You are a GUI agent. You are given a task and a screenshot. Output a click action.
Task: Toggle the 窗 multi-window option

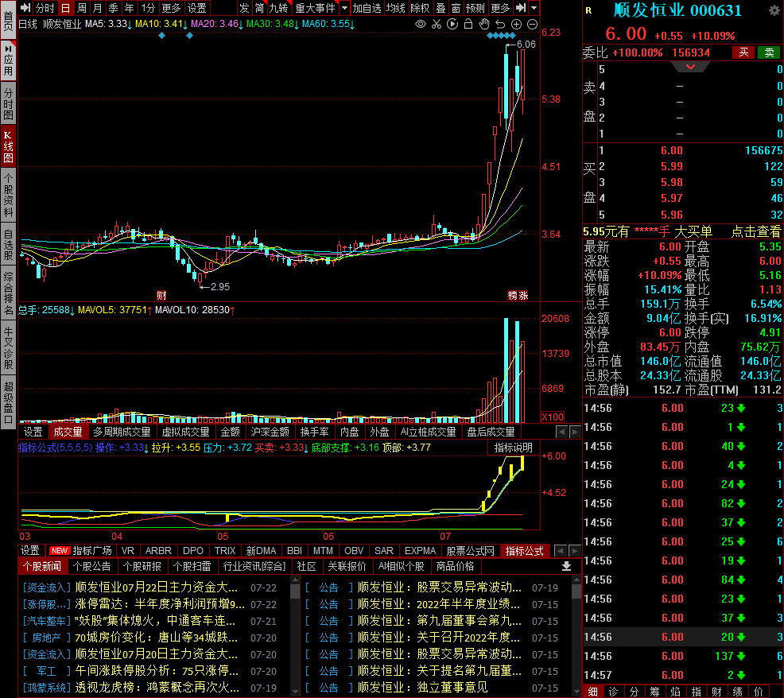point(456,8)
